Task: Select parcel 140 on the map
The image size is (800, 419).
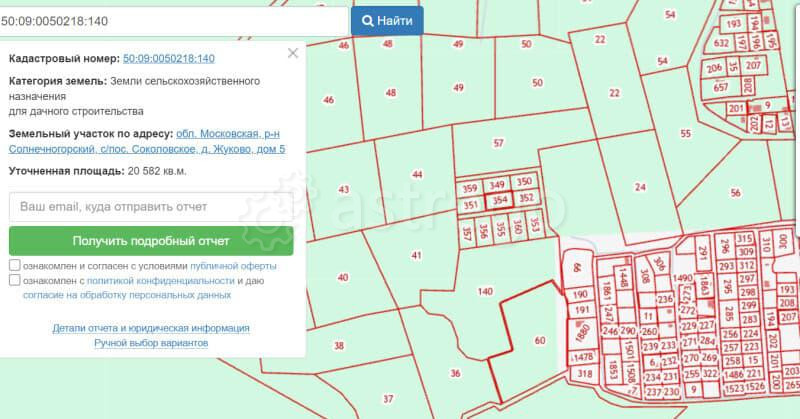Action: 485,291
